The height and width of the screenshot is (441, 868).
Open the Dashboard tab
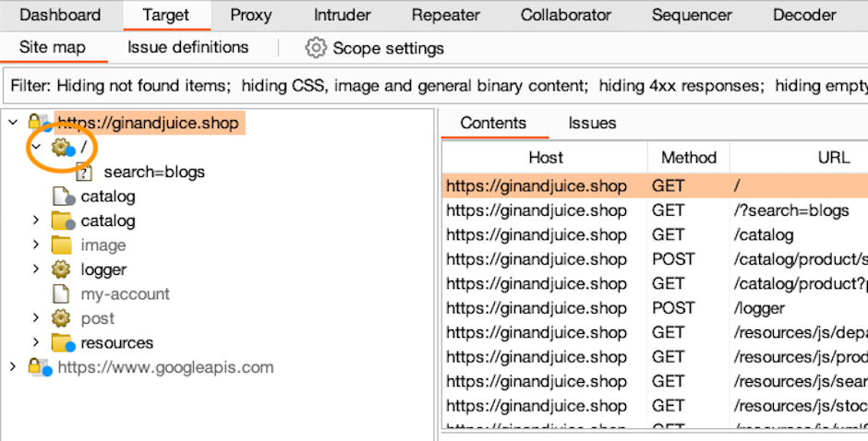60,15
